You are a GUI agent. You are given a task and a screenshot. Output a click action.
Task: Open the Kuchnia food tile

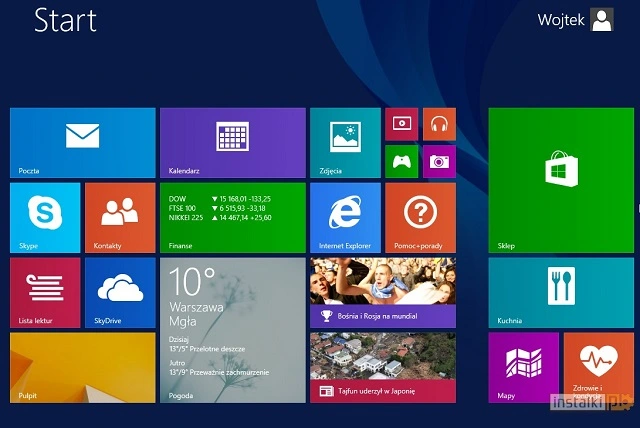(x=561, y=293)
